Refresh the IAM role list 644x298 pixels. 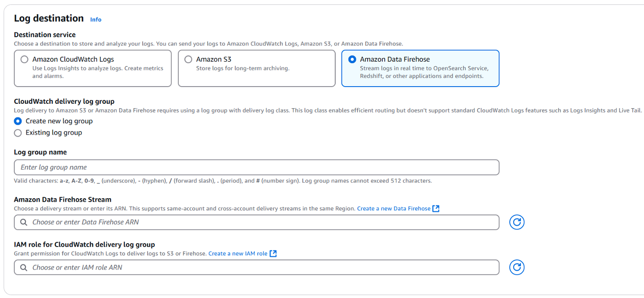[517, 267]
